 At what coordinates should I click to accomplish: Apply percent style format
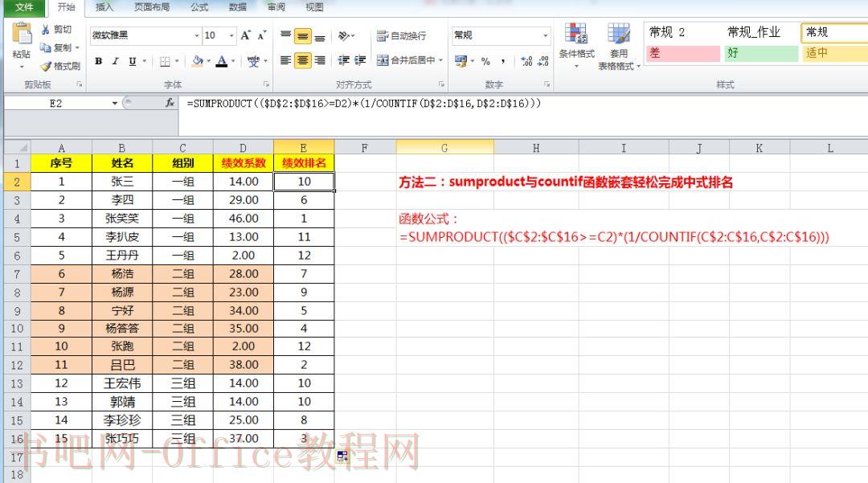pyautogui.click(x=485, y=61)
